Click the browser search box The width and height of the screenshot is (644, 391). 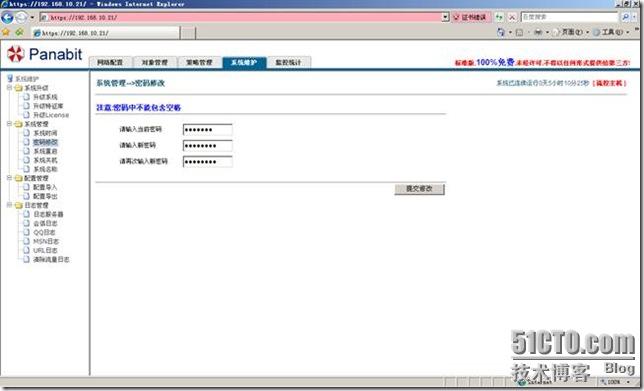click(x=569, y=17)
